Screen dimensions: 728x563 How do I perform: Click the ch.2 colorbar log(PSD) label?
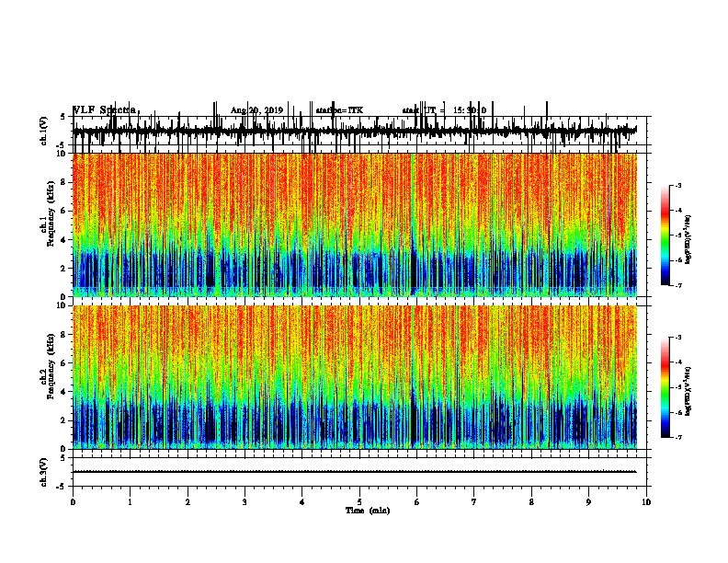[688, 391]
